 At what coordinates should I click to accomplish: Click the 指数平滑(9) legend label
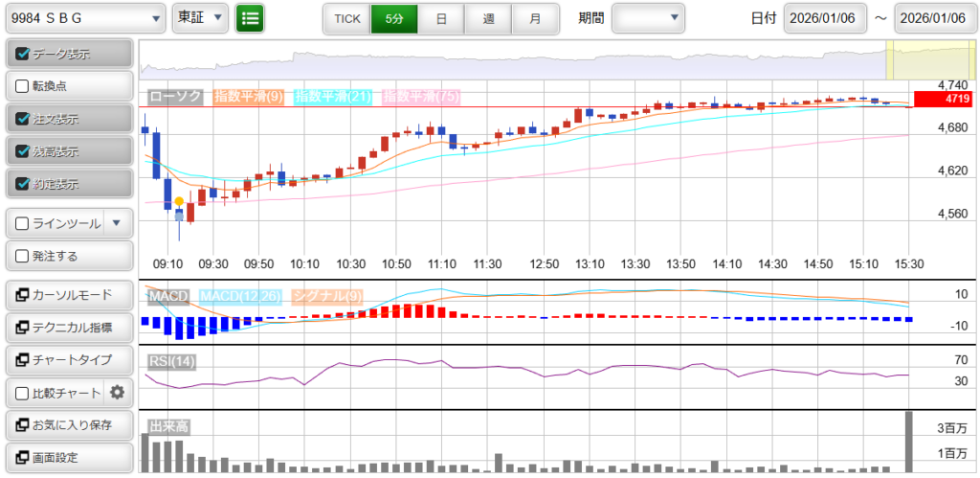(x=248, y=97)
